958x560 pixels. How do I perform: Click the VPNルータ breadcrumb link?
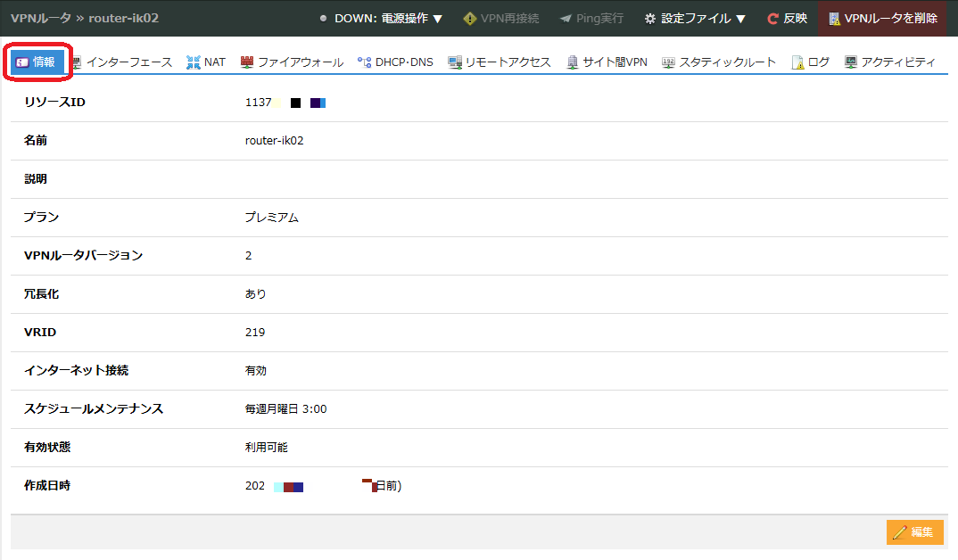(x=41, y=19)
